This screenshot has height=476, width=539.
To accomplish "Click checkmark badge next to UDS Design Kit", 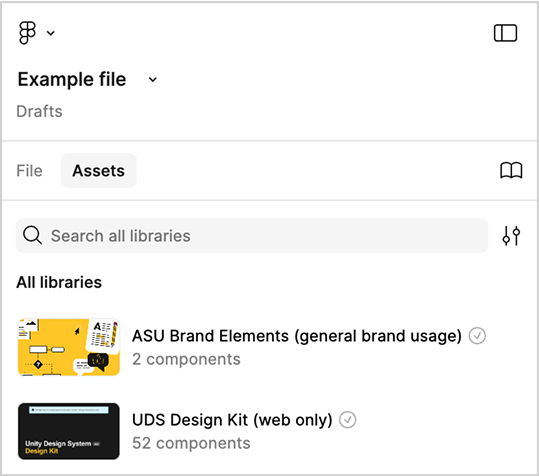I will pyautogui.click(x=348, y=420).
